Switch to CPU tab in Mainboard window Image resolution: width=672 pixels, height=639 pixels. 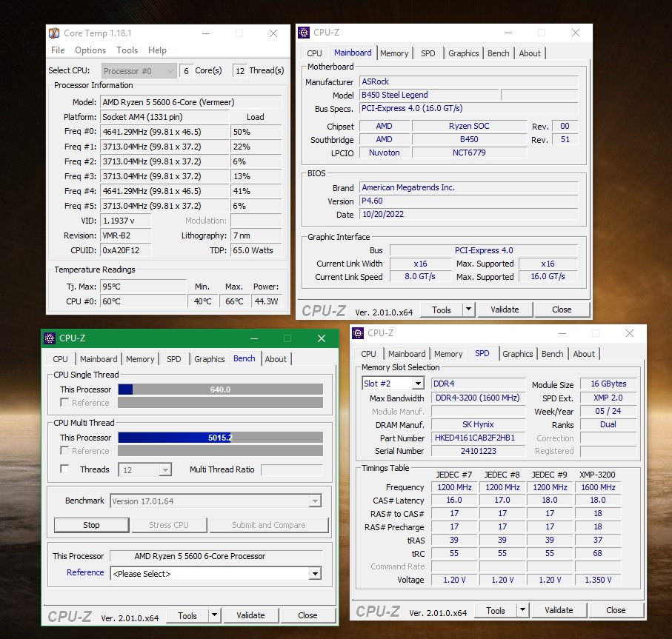click(314, 53)
